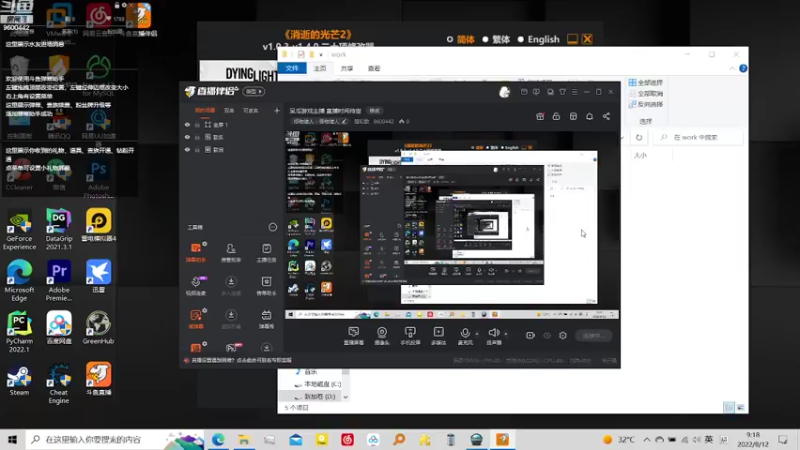
Task: Toggle visibility eye of second source row
Action: pyautogui.click(x=187, y=137)
